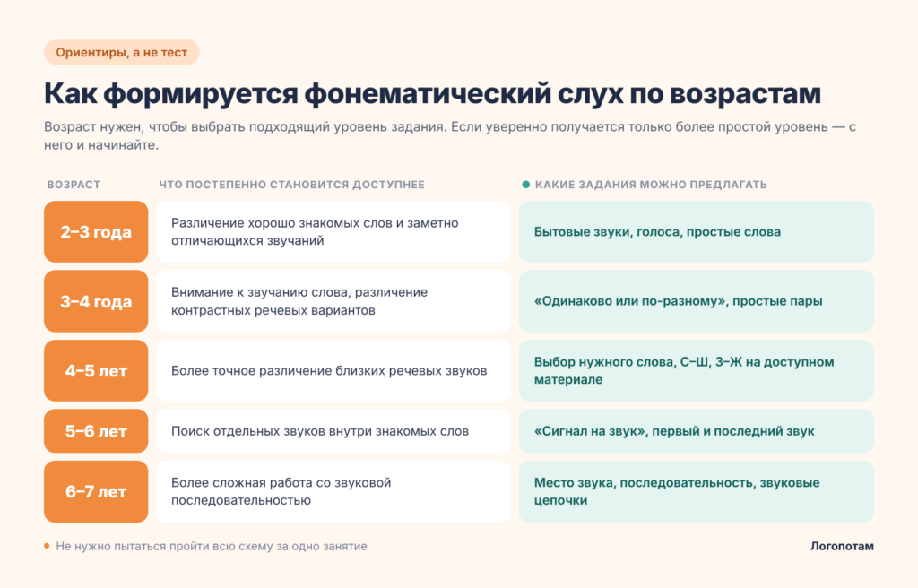This screenshot has height=588, width=918.
Task: Select the «2–3 года» age badge
Action: coord(96,232)
